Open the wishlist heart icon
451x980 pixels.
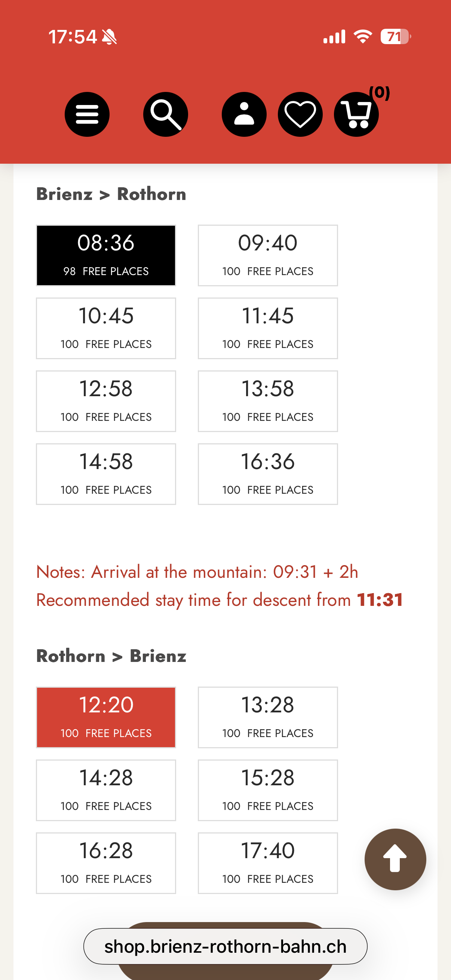click(300, 114)
